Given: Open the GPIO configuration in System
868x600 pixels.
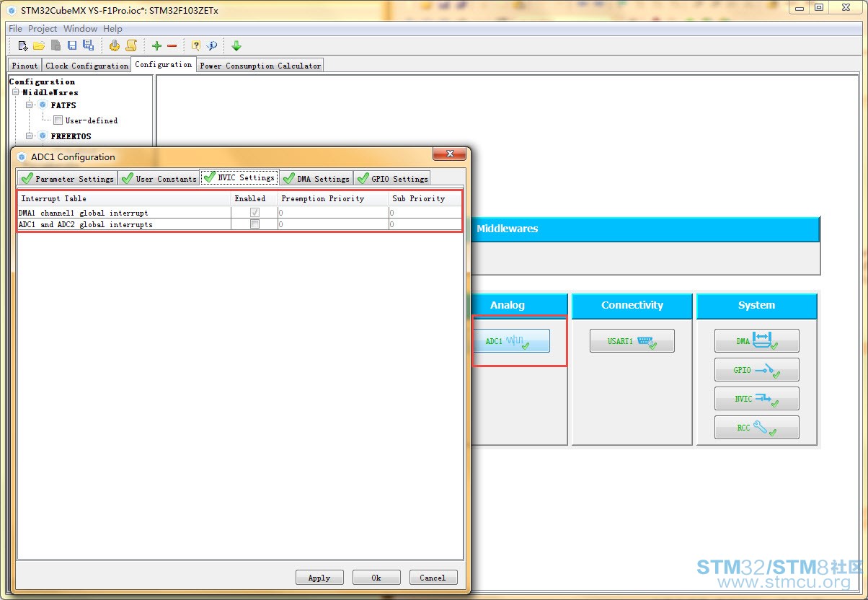Looking at the screenshot, I should pos(757,370).
